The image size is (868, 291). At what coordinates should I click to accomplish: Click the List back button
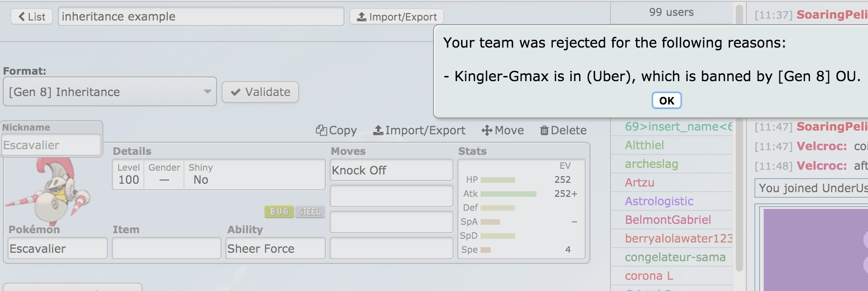[x=32, y=17]
